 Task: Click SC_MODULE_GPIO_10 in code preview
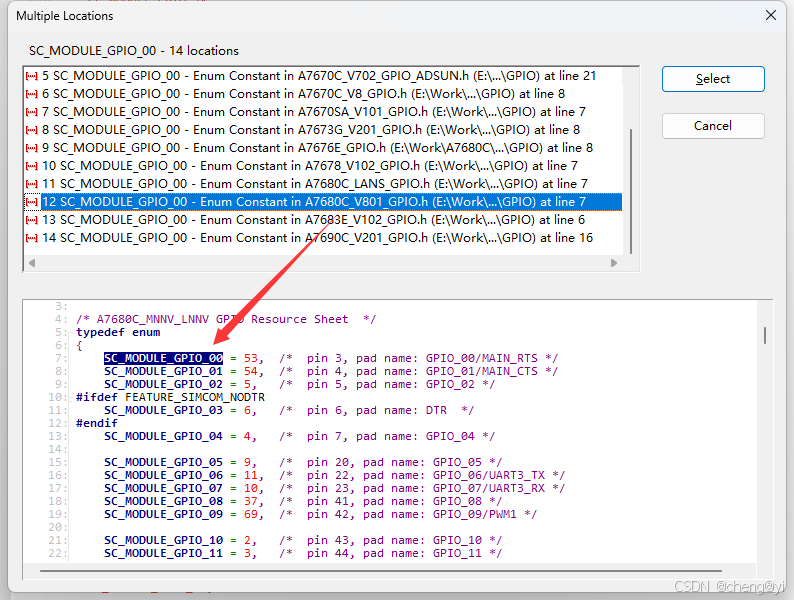(x=164, y=541)
